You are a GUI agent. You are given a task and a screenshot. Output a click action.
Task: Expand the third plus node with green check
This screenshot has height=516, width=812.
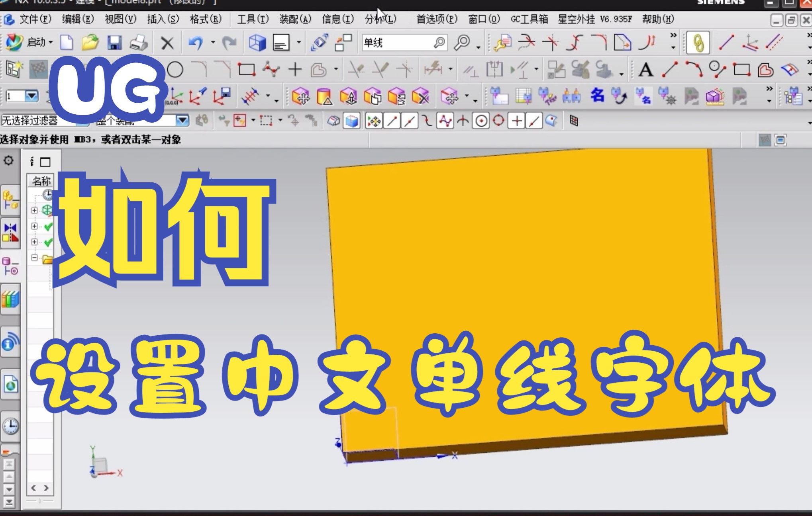click(x=35, y=242)
